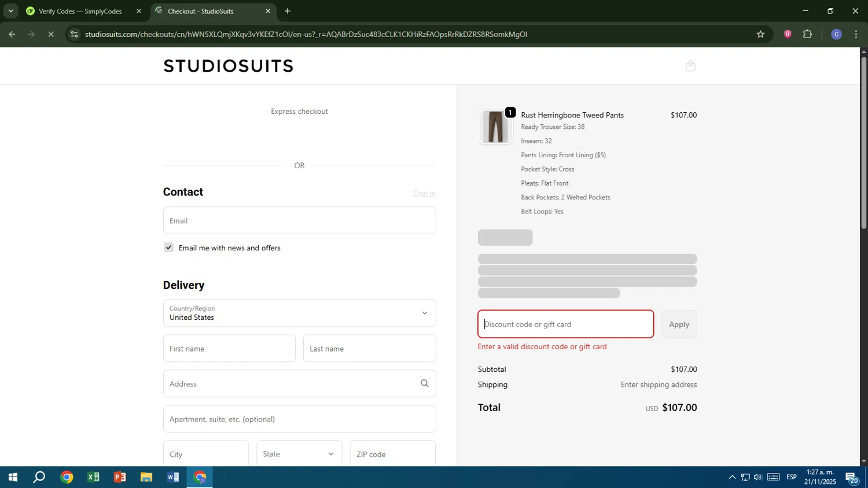Focus the Address field
Screen dimensions: 868x488
click(299, 384)
